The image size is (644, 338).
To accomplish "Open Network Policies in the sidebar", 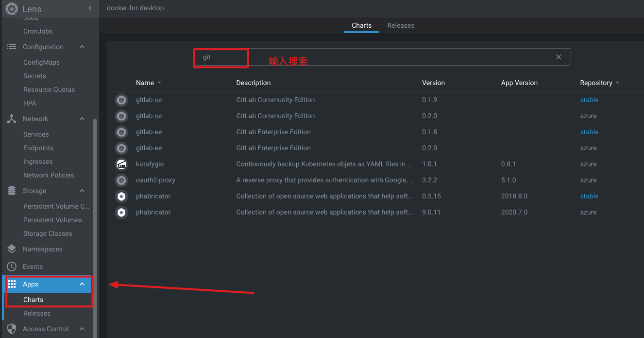I will [x=49, y=175].
